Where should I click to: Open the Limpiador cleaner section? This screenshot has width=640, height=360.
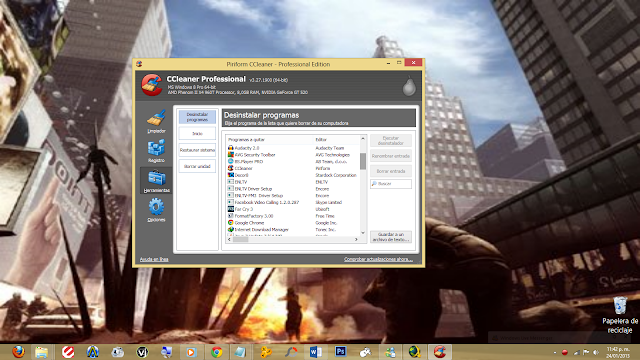pos(156,121)
